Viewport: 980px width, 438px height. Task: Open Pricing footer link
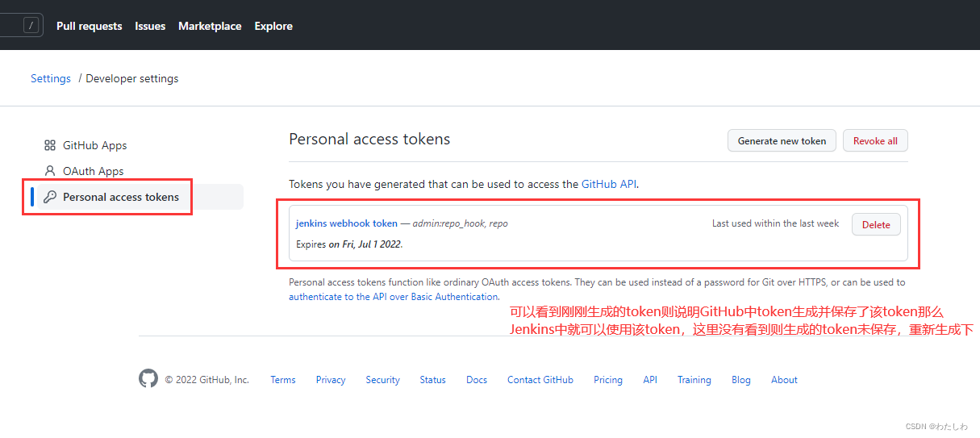coord(608,380)
